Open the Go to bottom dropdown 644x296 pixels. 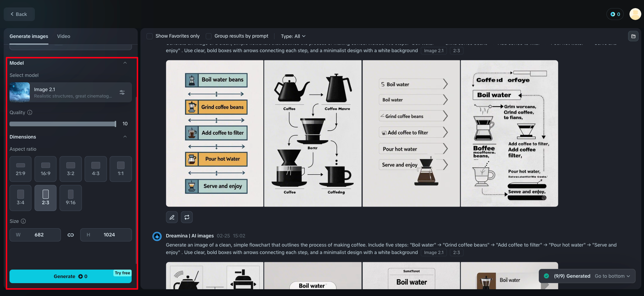tap(612, 276)
